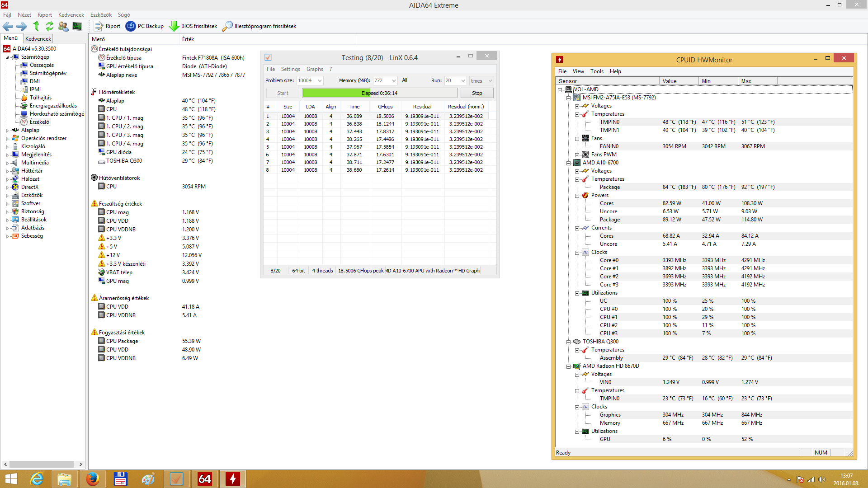
Task: Select DirectX in the AIDA64 tree
Action: pyautogui.click(x=29, y=187)
